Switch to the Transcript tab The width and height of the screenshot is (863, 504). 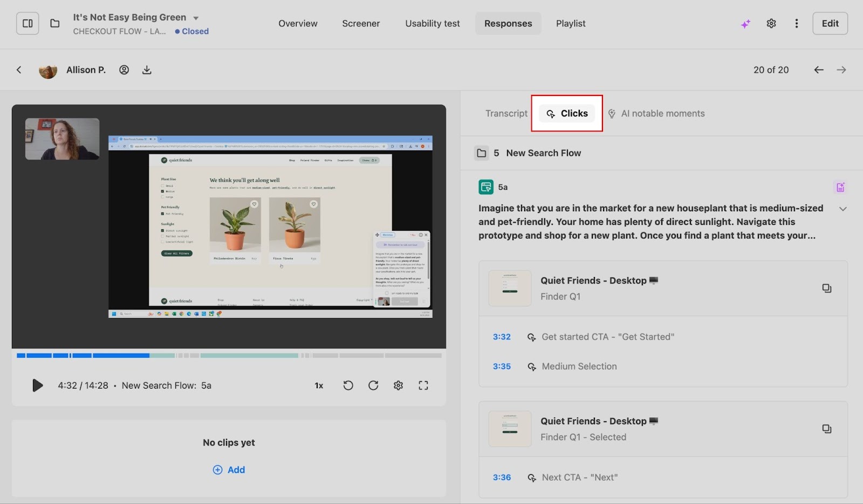506,114
